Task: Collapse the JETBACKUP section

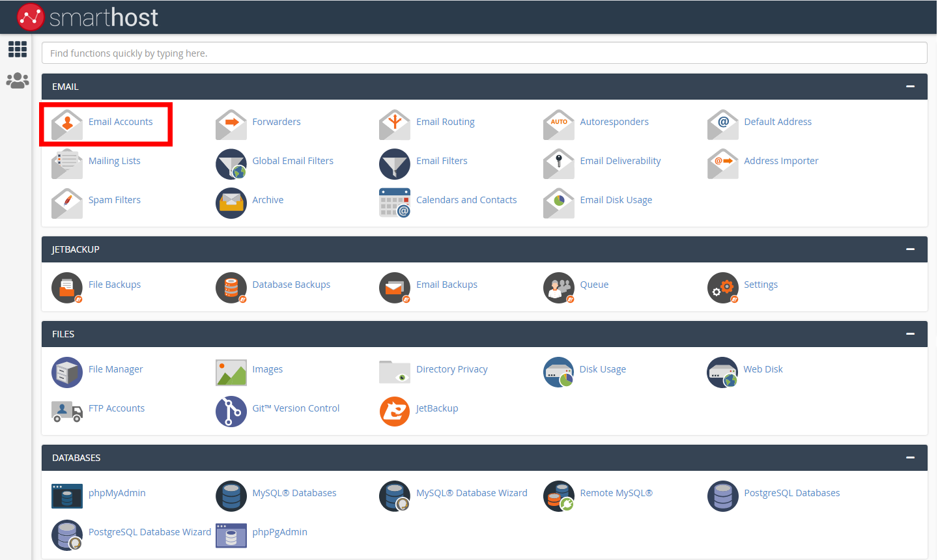Action: pos(910,249)
